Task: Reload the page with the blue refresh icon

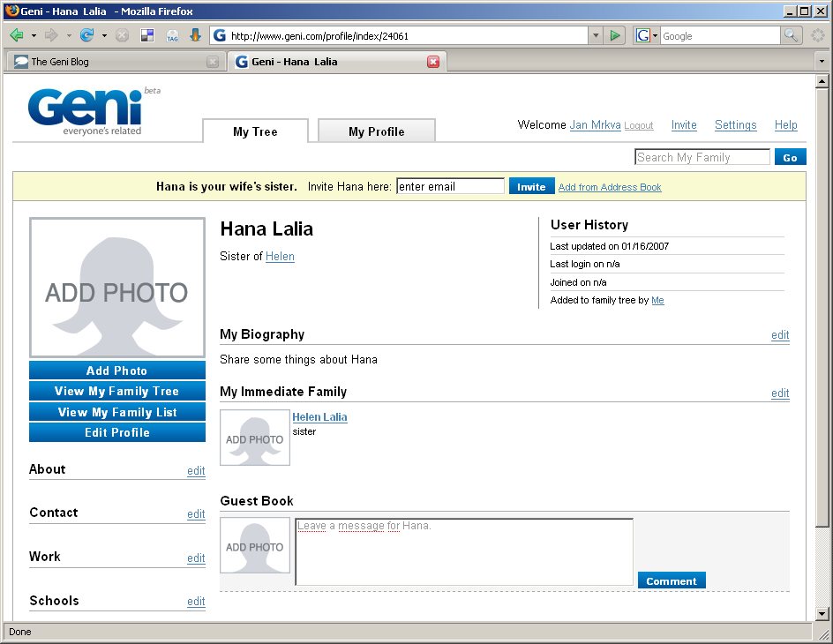Action: tap(86, 35)
